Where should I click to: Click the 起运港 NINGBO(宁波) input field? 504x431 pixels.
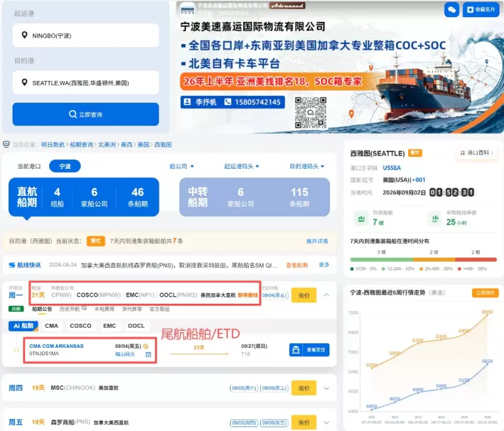coord(86,35)
